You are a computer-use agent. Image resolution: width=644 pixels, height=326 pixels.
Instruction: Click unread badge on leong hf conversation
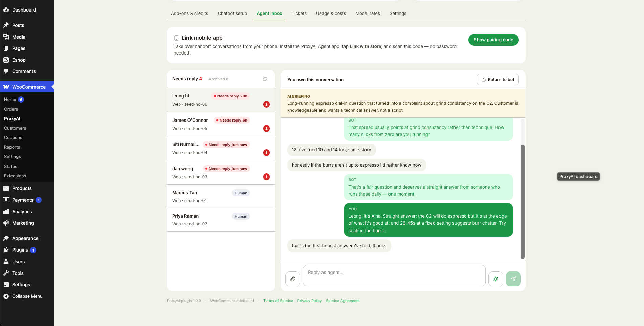pos(267,104)
